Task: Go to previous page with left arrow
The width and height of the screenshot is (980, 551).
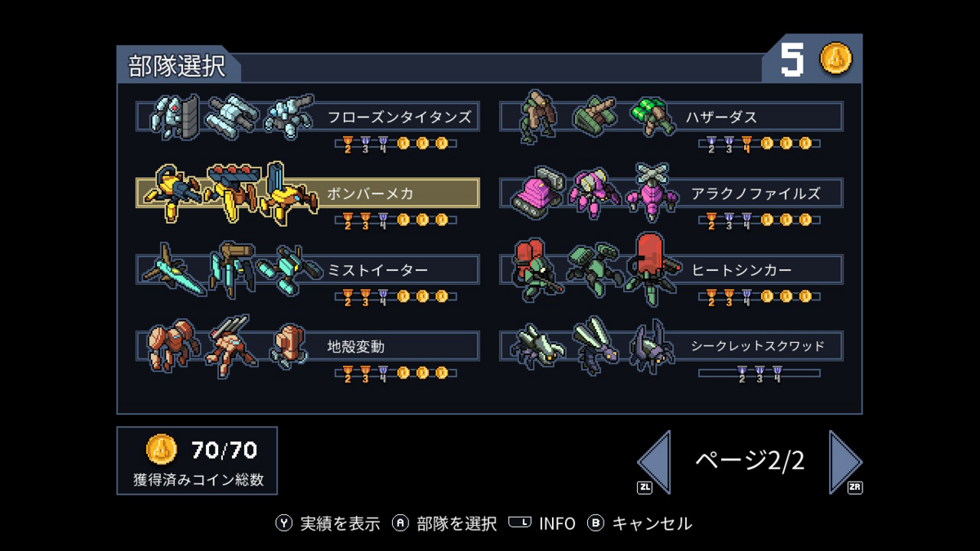Action: click(x=654, y=461)
